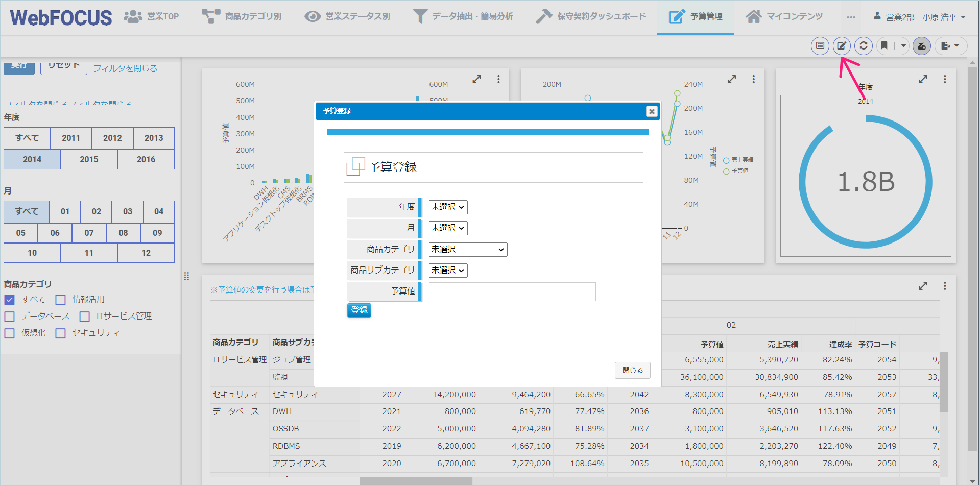
Task: Close the 予算登録 dialog with the X
Action: coord(652,111)
